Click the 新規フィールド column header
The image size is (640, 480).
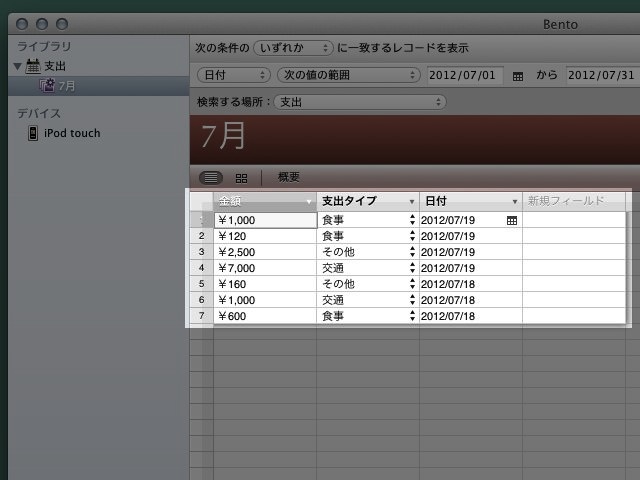(x=573, y=201)
